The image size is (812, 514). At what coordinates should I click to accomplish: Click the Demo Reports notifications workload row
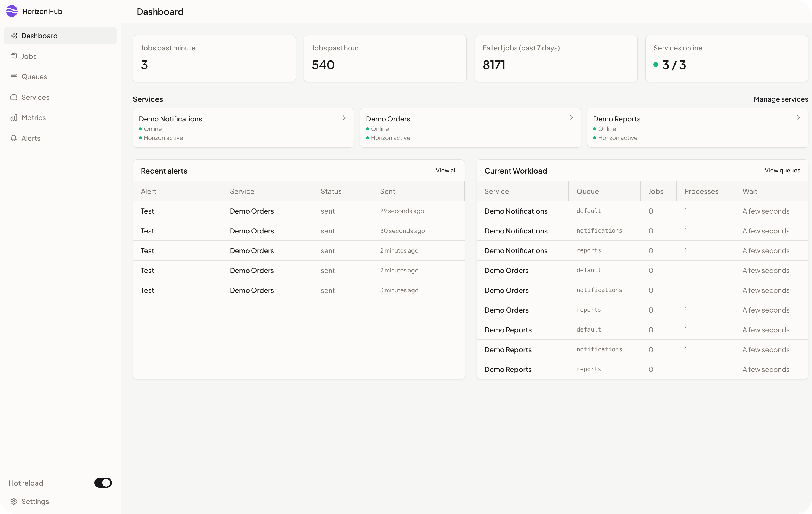click(642, 349)
